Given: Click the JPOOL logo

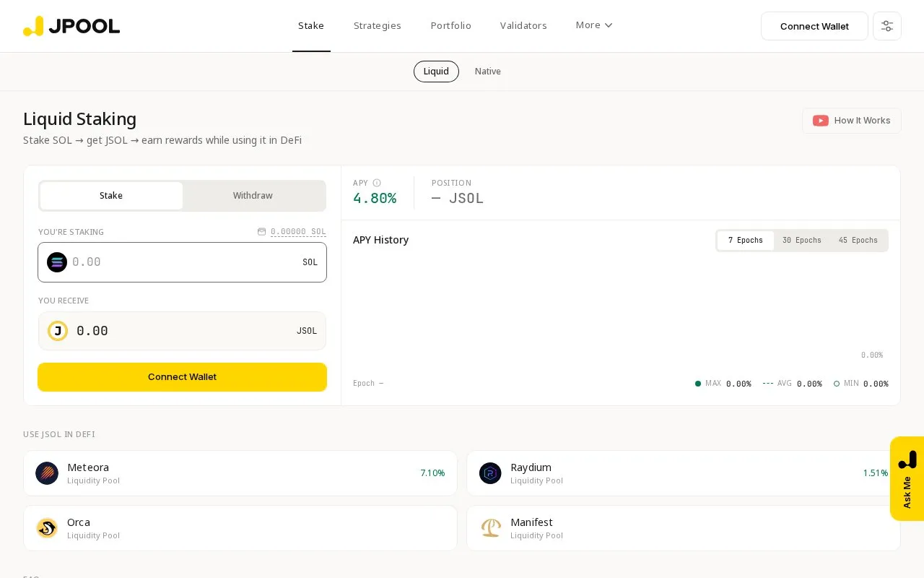Looking at the screenshot, I should pyautogui.click(x=71, y=26).
